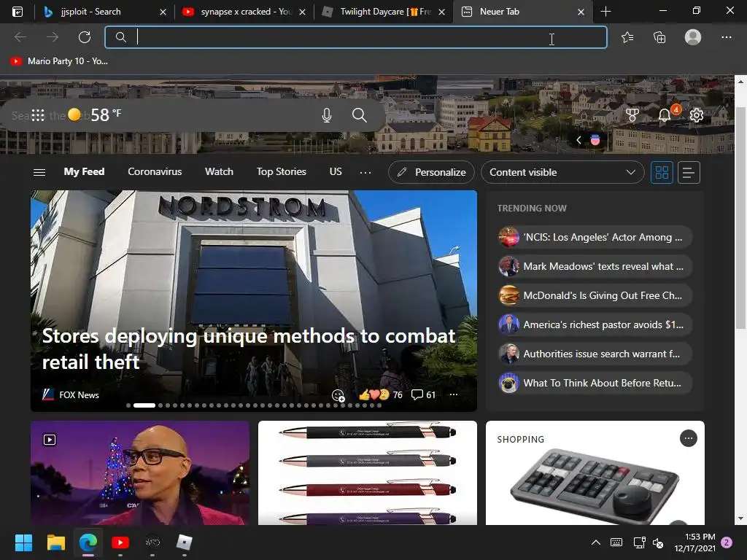Open the apps grid launcher icon
This screenshot has height=560, width=747.
click(x=38, y=114)
